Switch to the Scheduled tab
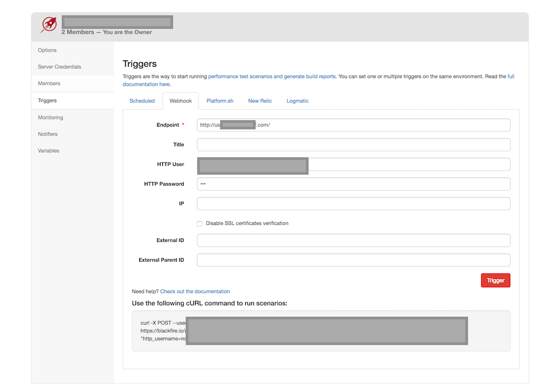This screenshot has width=556, height=392. click(x=142, y=101)
